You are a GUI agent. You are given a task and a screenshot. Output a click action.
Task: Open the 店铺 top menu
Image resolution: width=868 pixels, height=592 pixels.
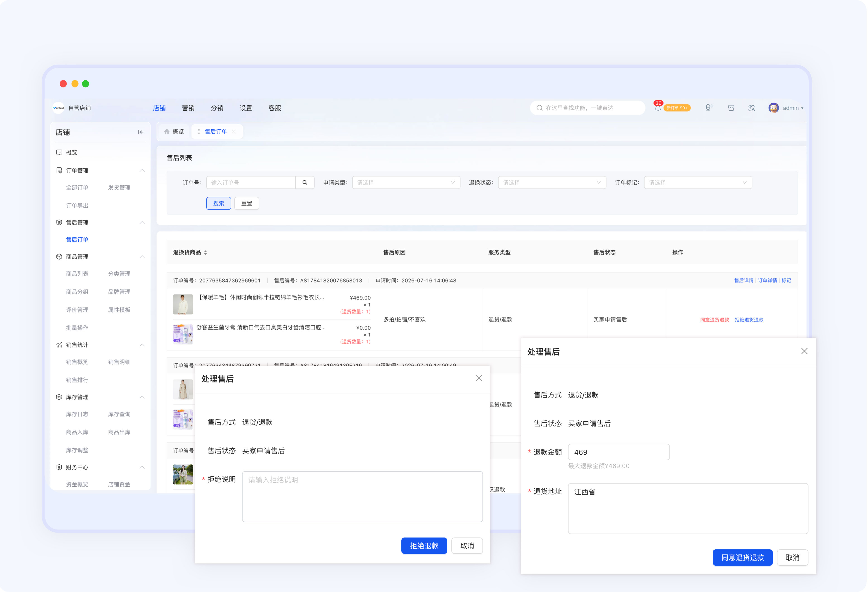pos(159,108)
